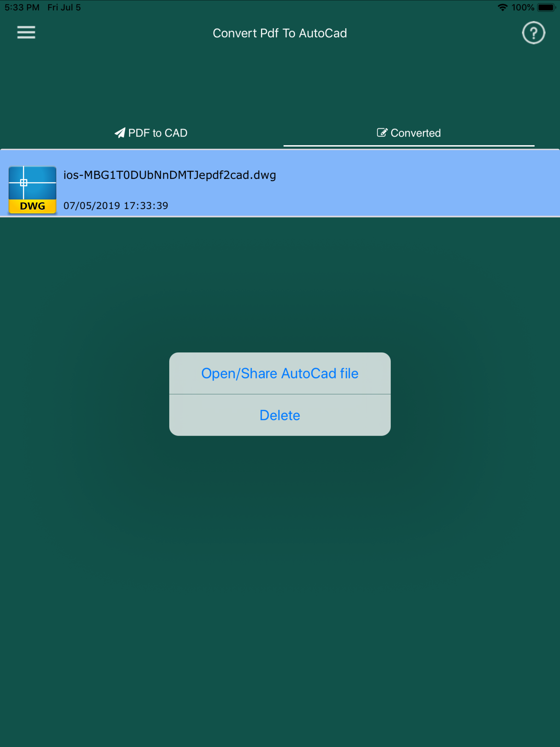Click the white underline below Converted tab
The image size is (560, 747).
click(409, 145)
